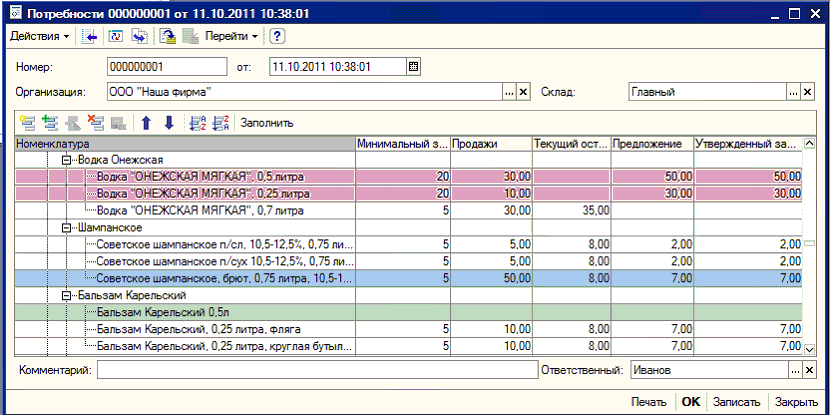Click the table's vertical scrollbar thumb

(x=809, y=243)
